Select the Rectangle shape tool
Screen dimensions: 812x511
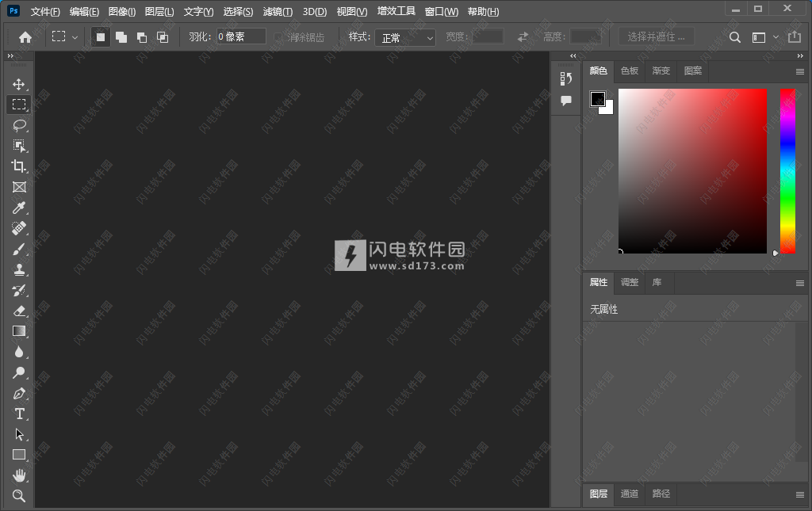tap(19, 455)
